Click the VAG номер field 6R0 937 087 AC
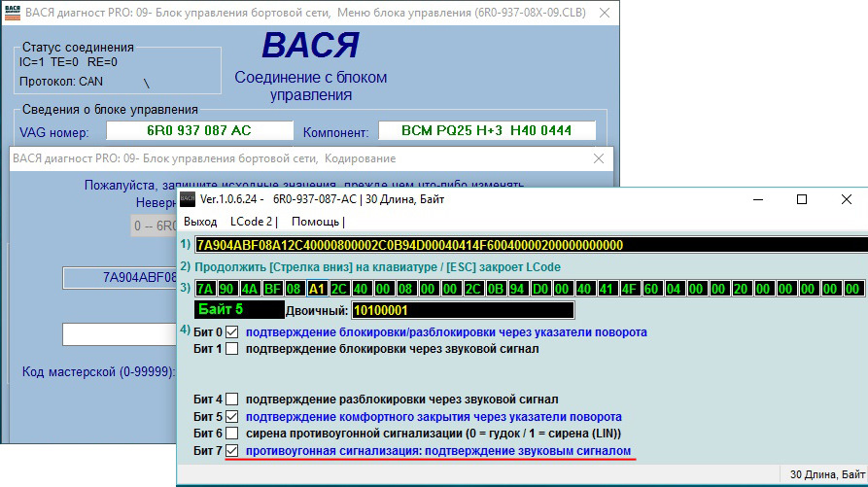 tap(199, 130)
